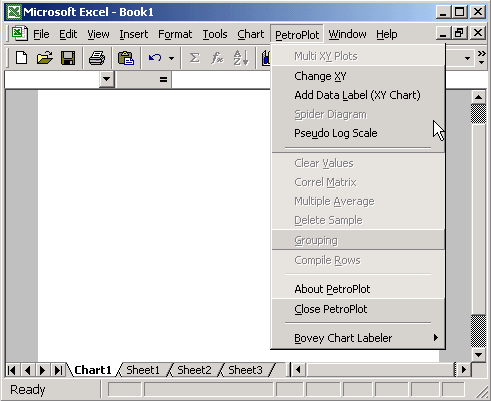Open a file with the folder icon

click(45, 58)
